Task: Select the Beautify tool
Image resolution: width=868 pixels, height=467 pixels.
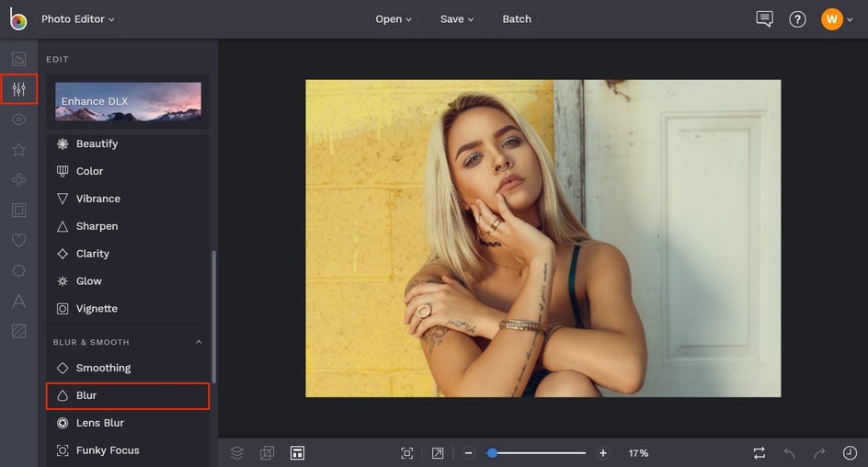Action: (128, 143)
